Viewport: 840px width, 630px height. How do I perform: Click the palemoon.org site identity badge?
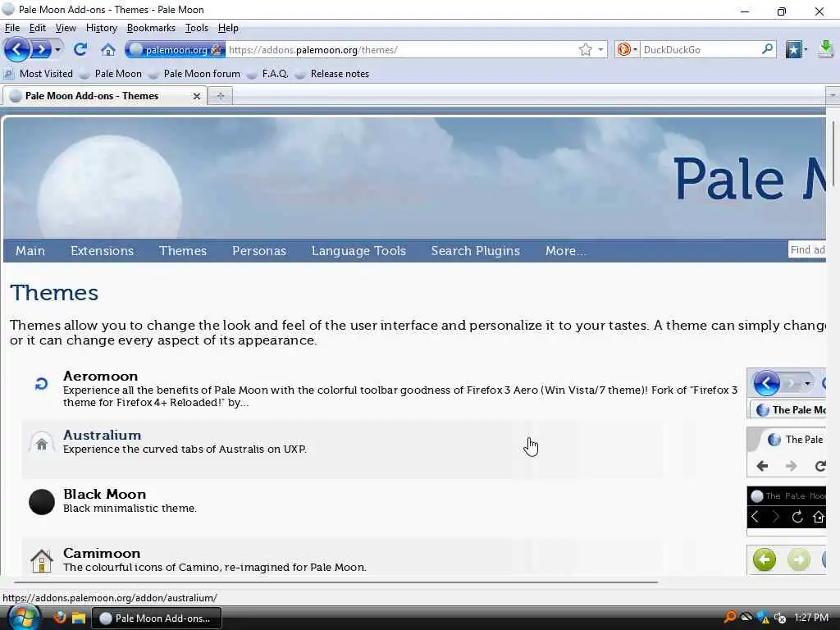point(176,50)
